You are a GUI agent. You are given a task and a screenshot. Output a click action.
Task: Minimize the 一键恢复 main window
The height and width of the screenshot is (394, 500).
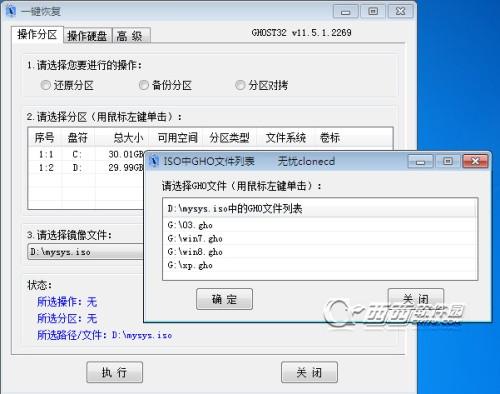tap(346, 12)
